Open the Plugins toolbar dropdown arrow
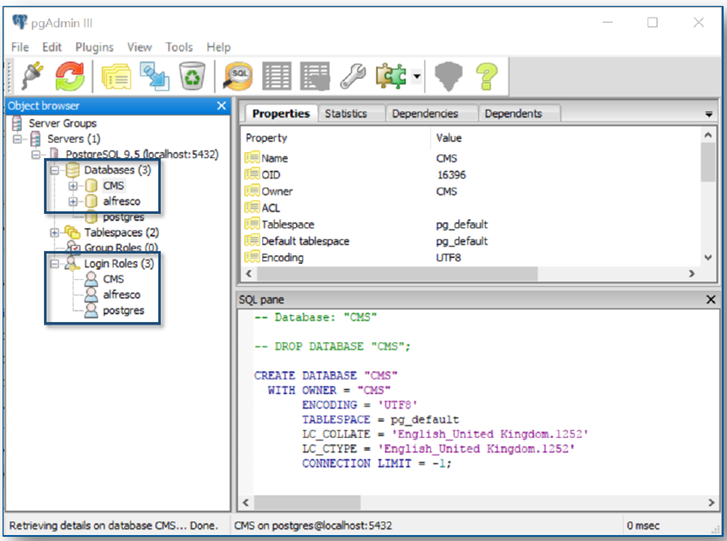The image size is (727, 541). tap(415, 77)
